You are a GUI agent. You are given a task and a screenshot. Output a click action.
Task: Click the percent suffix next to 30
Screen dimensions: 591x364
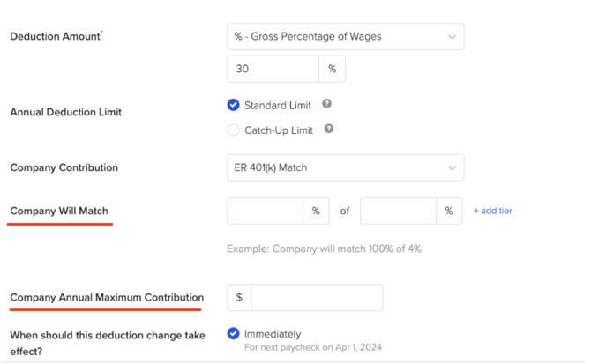coord(332,69)
